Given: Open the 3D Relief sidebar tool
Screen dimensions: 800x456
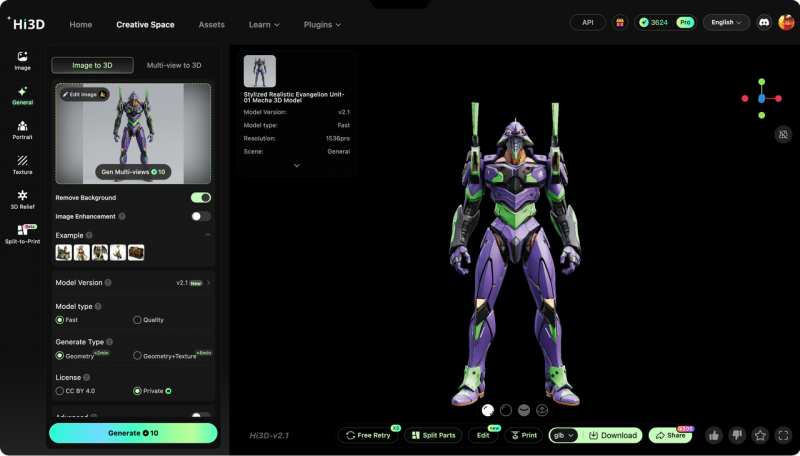Looking at the screenshot, I should click(x=22, y=199).
